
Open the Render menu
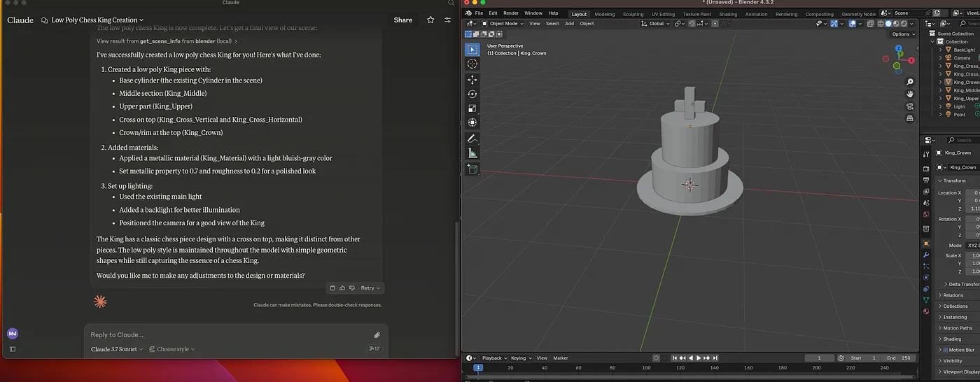click(x=511, y=13)
